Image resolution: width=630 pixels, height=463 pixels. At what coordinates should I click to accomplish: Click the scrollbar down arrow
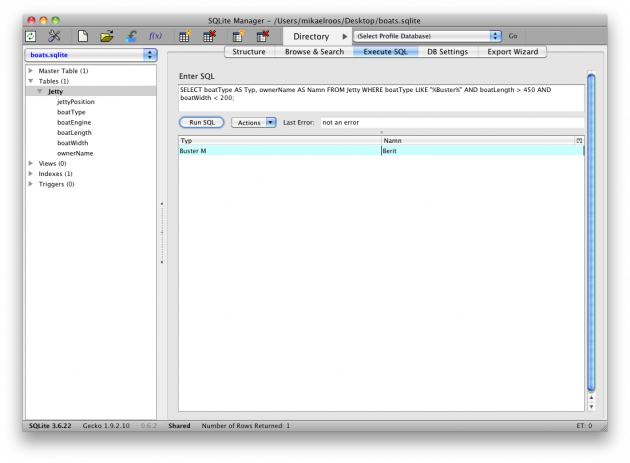pos(591,407)
